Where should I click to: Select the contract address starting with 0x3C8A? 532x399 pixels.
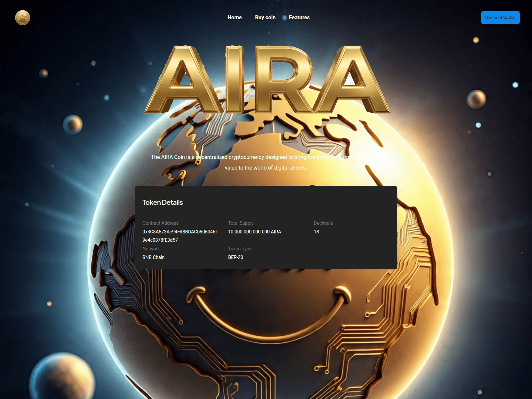coord(180,236)
